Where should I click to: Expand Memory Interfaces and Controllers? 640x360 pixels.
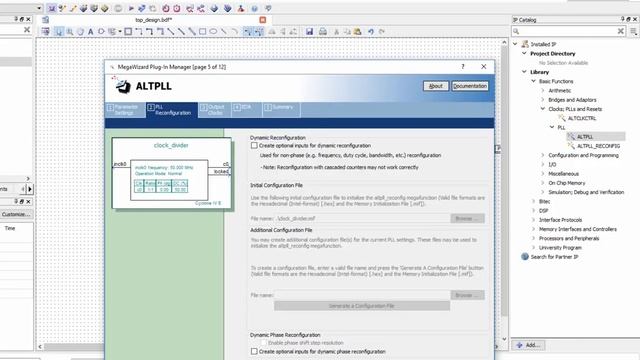pos(533,229)
